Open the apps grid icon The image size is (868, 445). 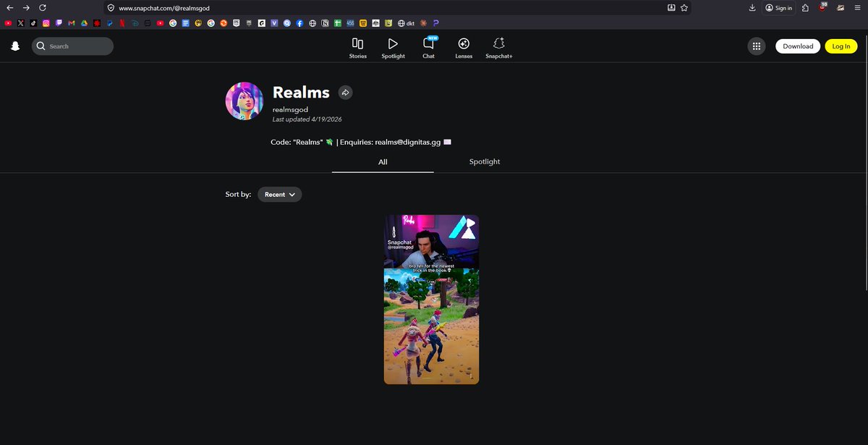pos(756,46)
